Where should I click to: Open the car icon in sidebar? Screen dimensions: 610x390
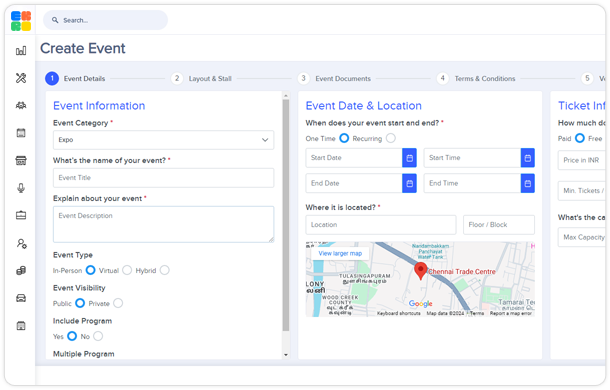[21, 298]
